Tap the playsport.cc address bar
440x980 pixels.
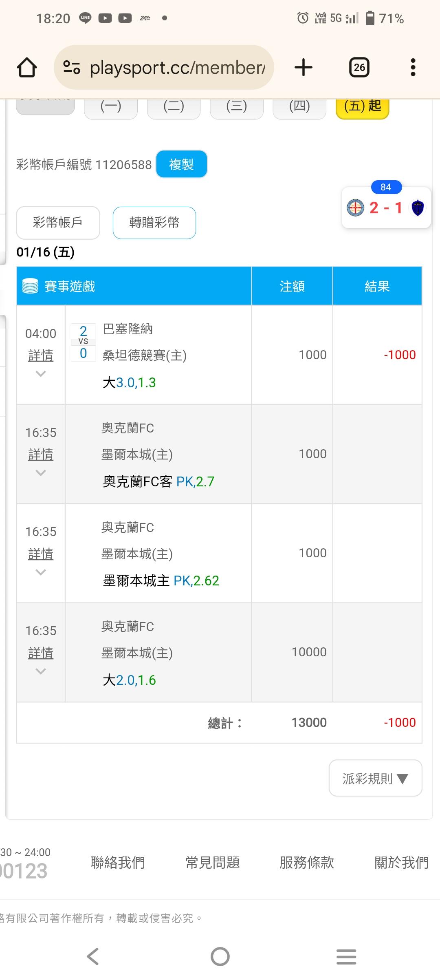point(177,67)
